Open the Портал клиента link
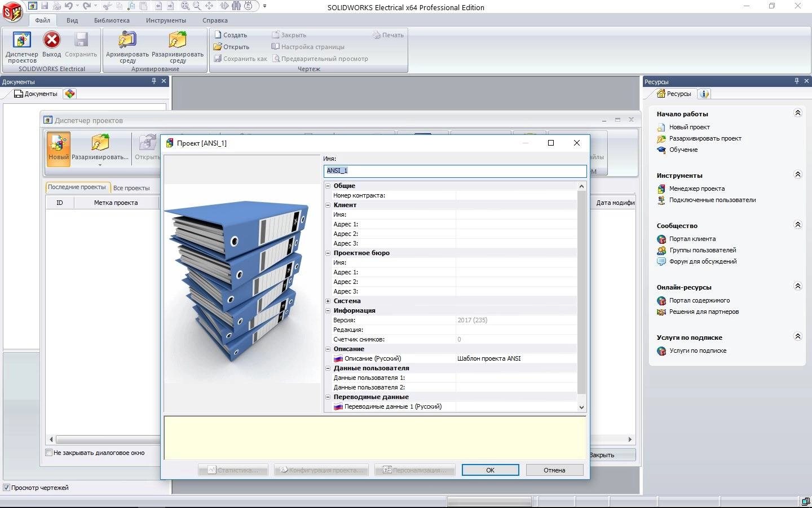Image resolution: width=812 pixels, height=508 pixels. [692, 239]
